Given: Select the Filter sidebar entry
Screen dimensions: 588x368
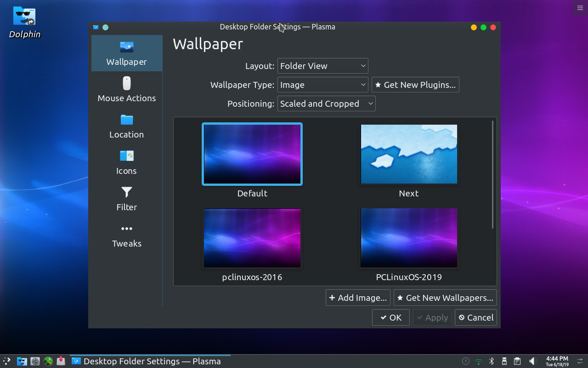Looking at the screenshot, I should coord(127,199).
